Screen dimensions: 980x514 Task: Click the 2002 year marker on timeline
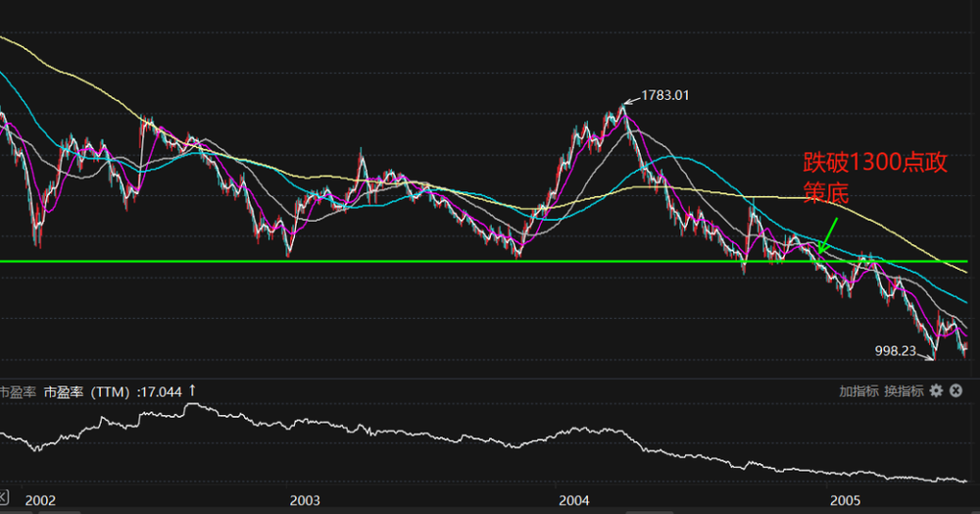point(40,500)
